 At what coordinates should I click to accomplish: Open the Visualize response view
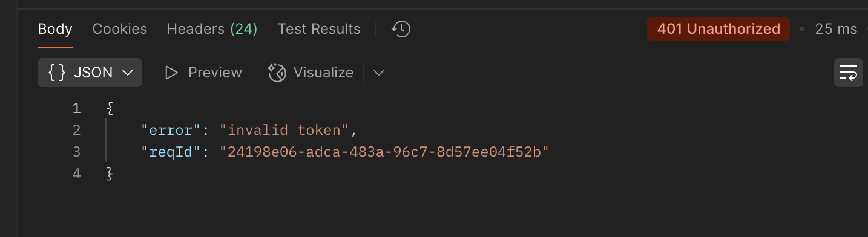point(311,73)
